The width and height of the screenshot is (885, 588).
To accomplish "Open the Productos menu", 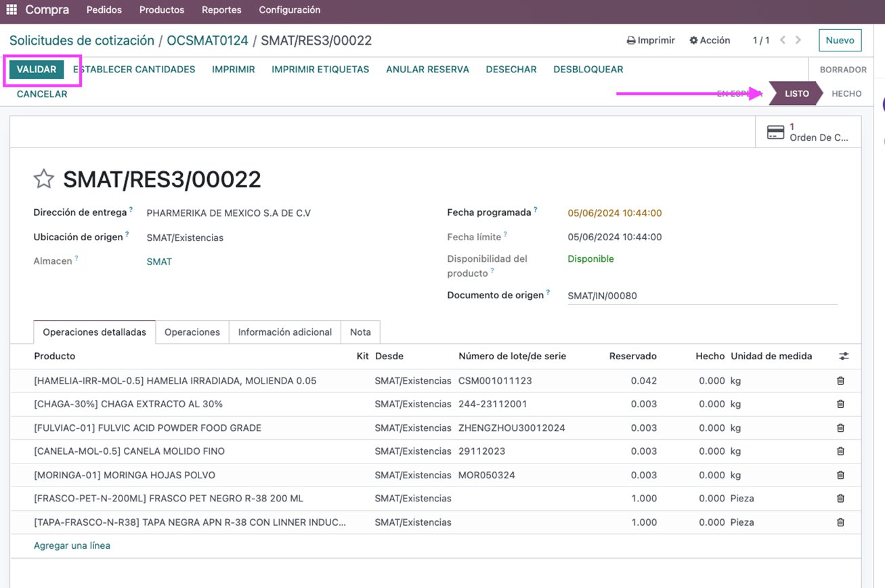I will click(162, 10).
